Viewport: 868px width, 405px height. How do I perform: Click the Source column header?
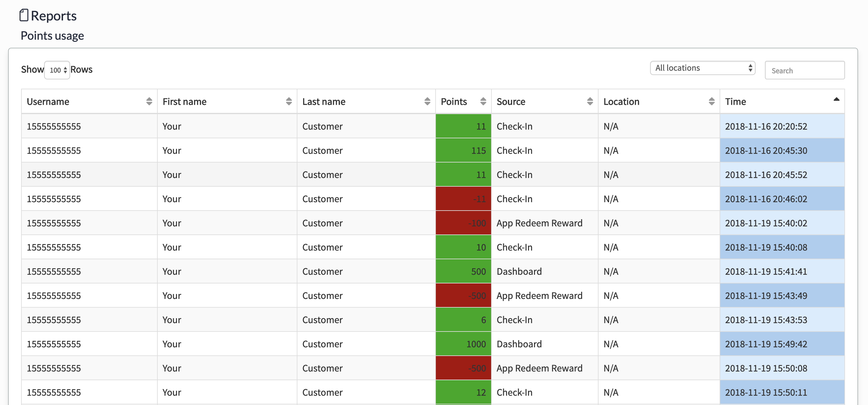tap(545, 101)
